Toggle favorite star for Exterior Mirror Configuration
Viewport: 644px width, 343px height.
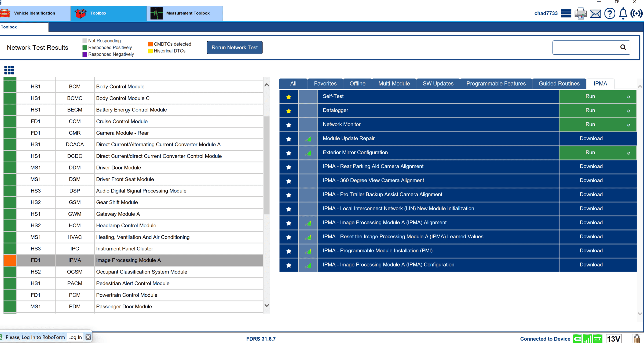pyautogui.click(x=289, y=153)
